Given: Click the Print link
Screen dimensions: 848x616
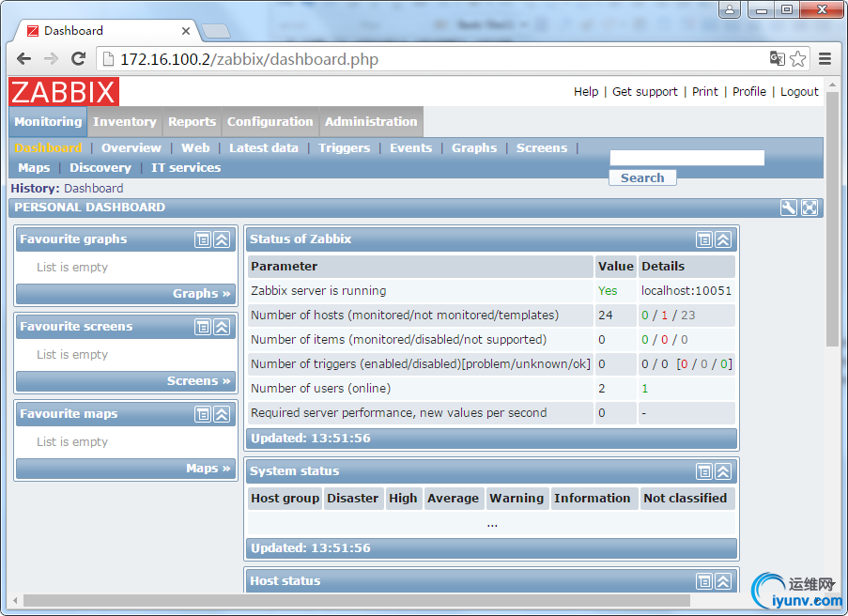Looking at the screenshot, I should coord(705,92).
